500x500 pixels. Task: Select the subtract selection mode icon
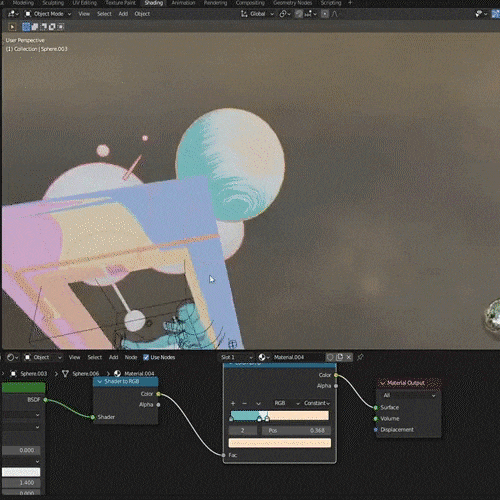coord(43,27)
